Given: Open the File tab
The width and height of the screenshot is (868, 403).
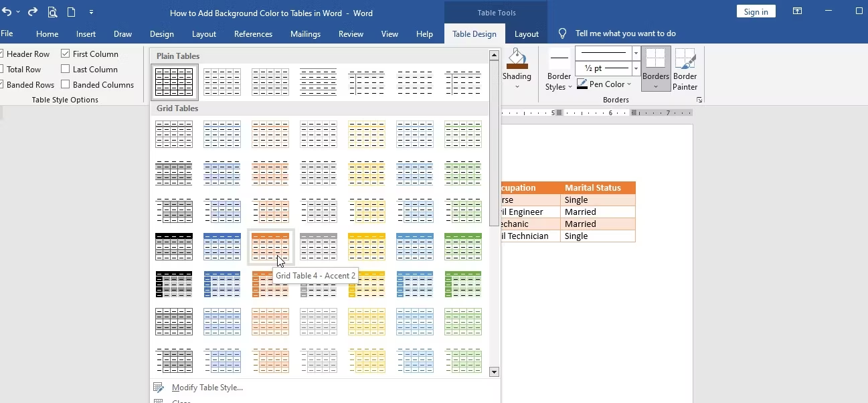Looking at the screenshot, I should coord(7,33).
